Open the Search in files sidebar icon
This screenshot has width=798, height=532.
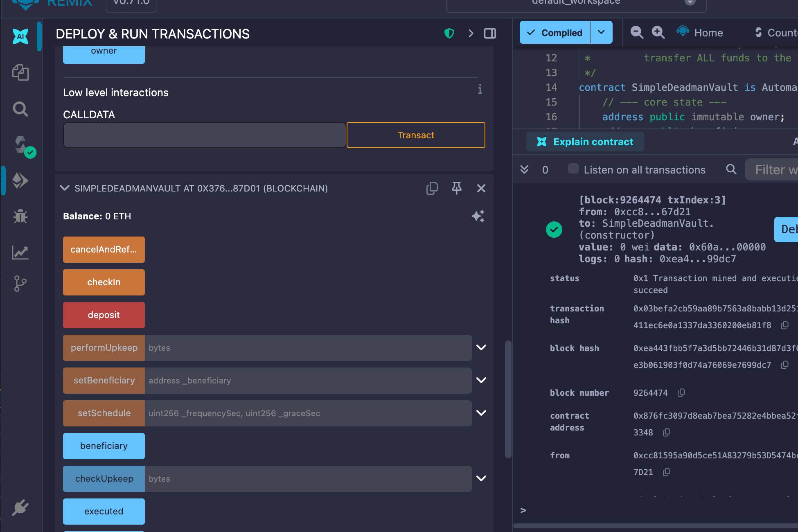[x=20, y=109]
